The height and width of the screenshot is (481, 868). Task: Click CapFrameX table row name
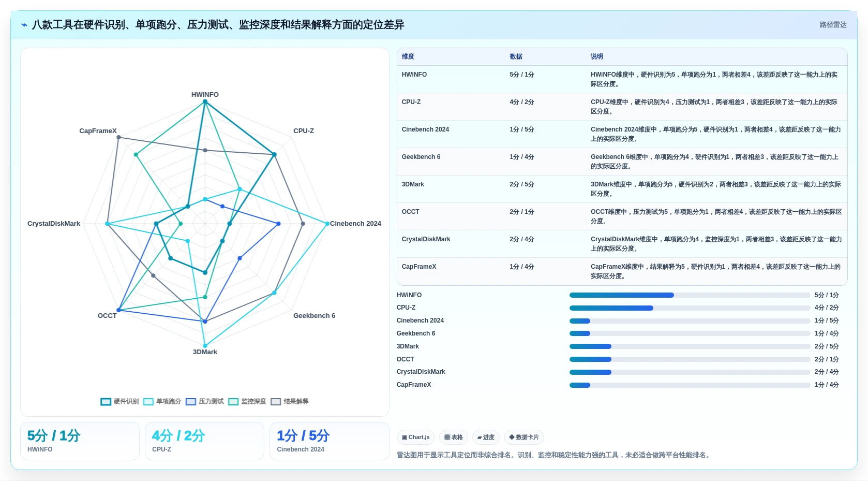pyautogui.click(x=419, y=267)
